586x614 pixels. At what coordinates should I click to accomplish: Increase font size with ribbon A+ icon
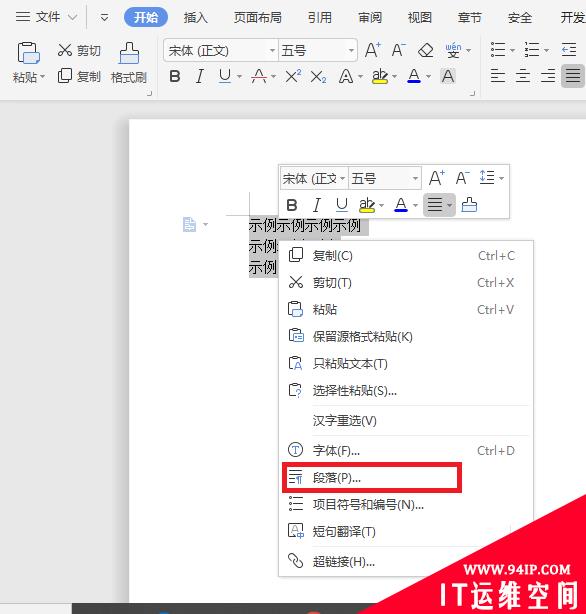click(373, 51)
